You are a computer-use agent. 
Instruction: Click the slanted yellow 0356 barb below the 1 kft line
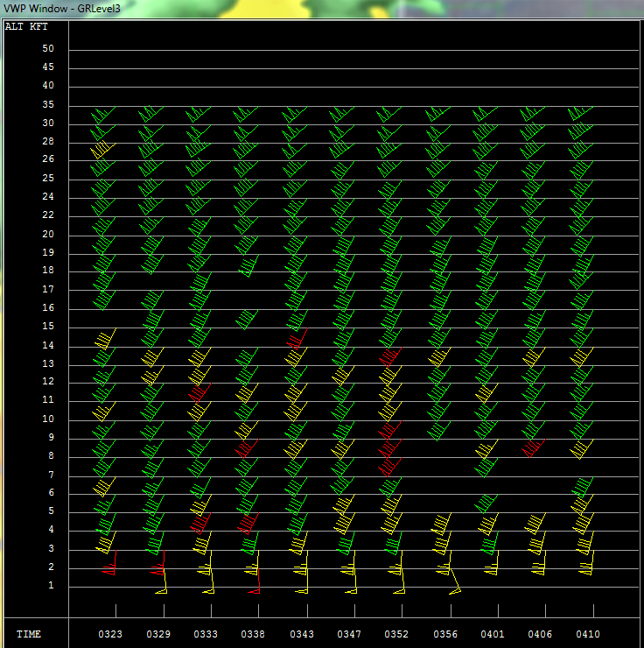pos(454,581)
